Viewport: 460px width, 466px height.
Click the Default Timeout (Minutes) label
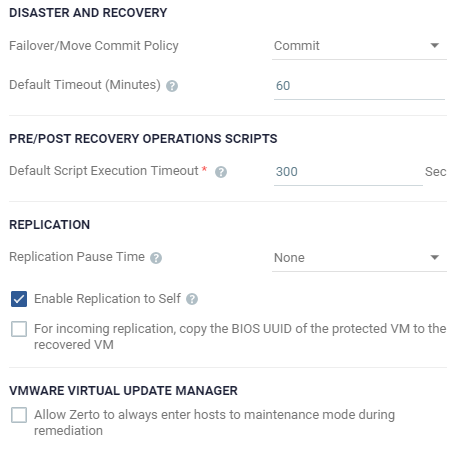pyautogui.click(x=85, y=85)
